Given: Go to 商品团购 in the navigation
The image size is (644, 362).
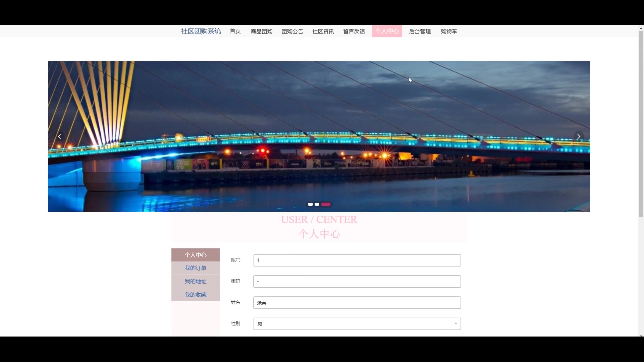Looking at the screenshot, I should (x=262, y=31).
